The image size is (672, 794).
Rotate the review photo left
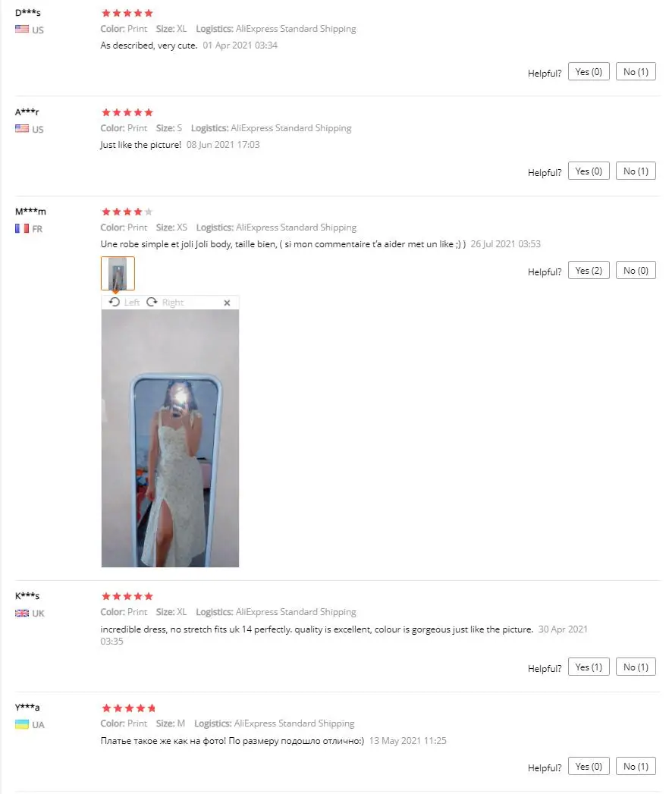click(124, 303)
